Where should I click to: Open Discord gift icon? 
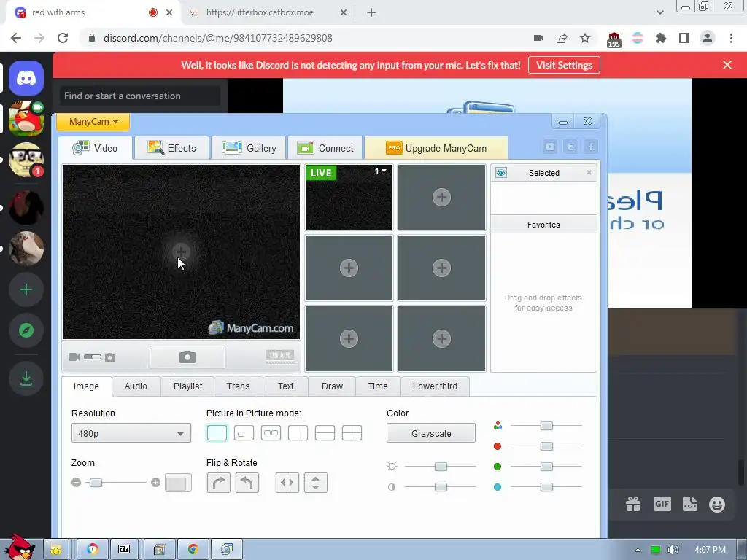633,504
